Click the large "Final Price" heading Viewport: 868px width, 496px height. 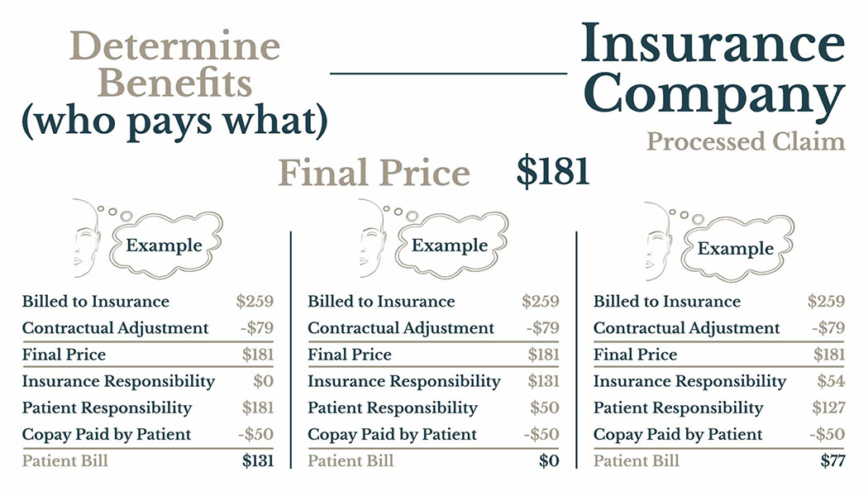(374, 174)
